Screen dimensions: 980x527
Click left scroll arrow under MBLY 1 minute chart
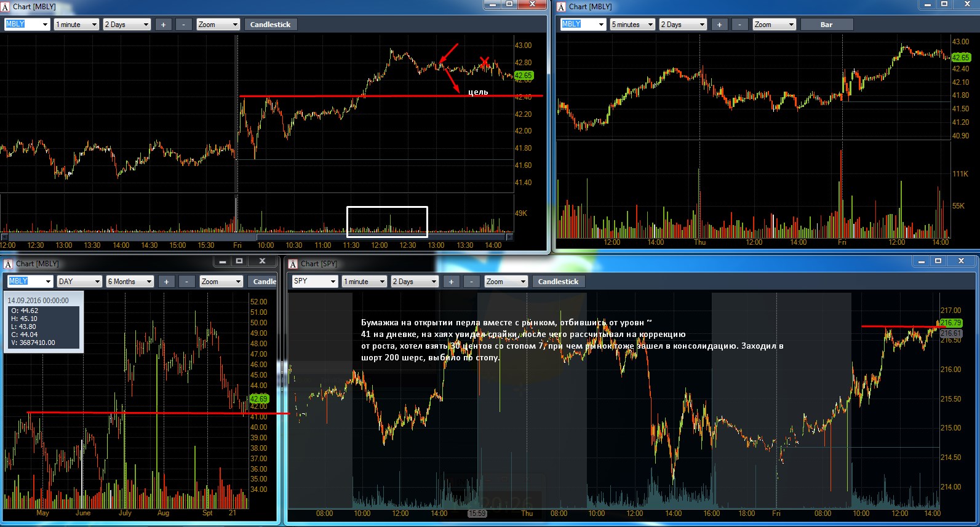tap(4, 237)
